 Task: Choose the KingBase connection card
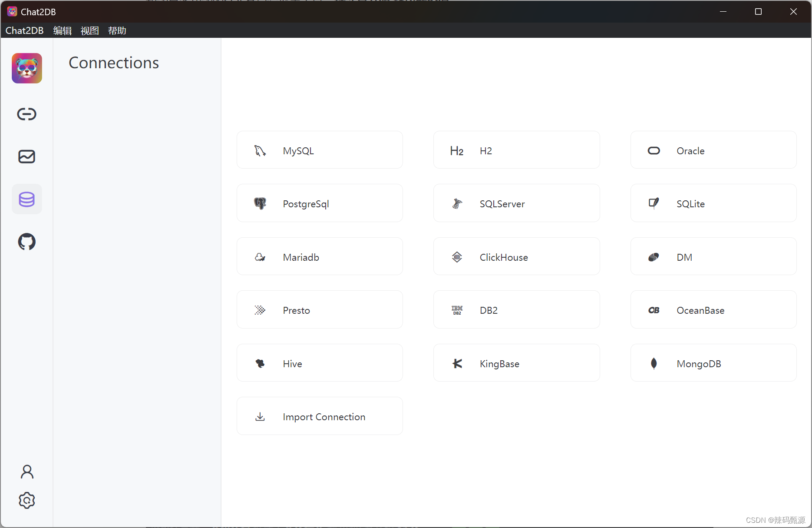point(516,363)
